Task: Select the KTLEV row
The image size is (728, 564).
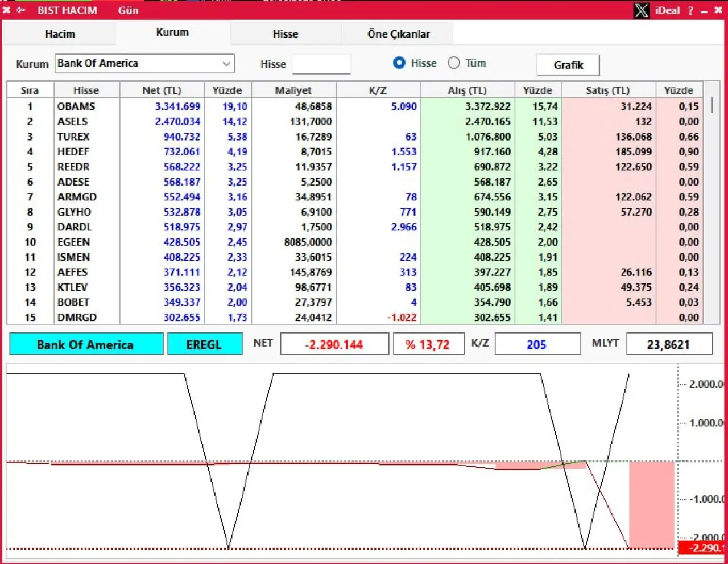Action: [x=354, y=287]
